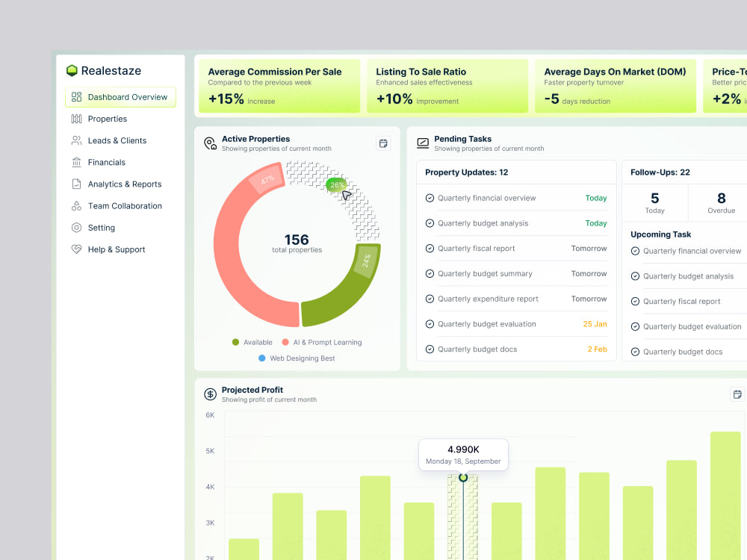Click the Properties sidebar icon
Screen dimensions: 747x560
coord(76,119)
